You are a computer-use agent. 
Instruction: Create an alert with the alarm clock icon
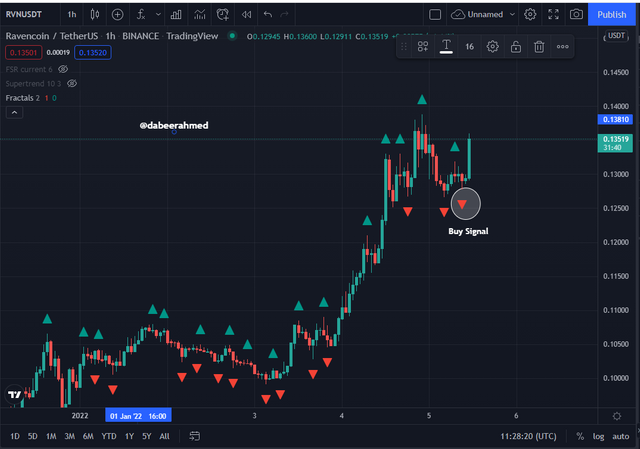(x=223, y=15)
